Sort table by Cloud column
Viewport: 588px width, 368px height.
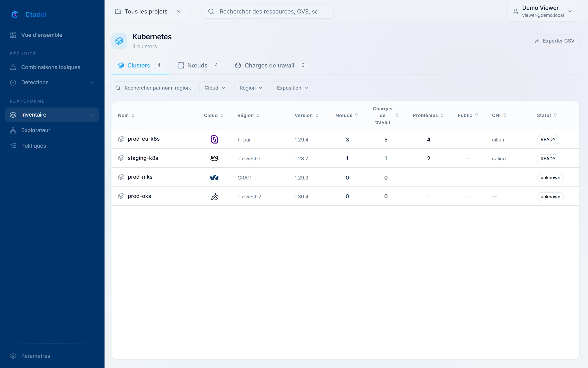[214, 115]
